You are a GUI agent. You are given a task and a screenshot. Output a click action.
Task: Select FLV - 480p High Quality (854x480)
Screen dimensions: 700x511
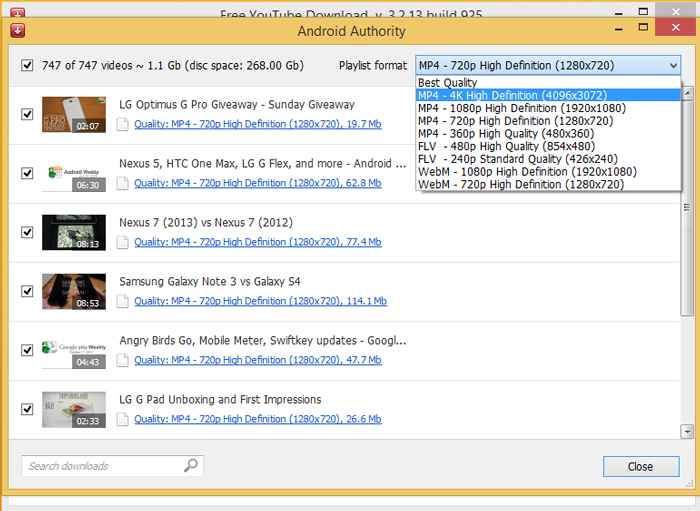tap(548, 146)
